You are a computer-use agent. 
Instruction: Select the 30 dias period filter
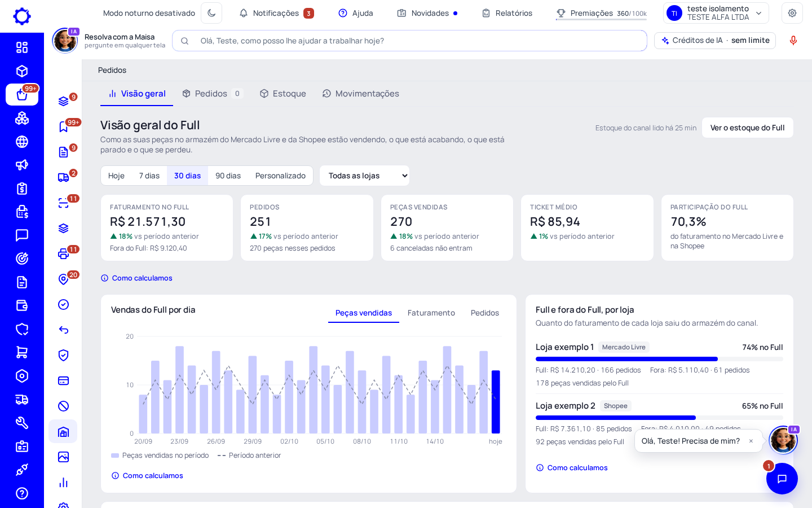tap(187, 176)
